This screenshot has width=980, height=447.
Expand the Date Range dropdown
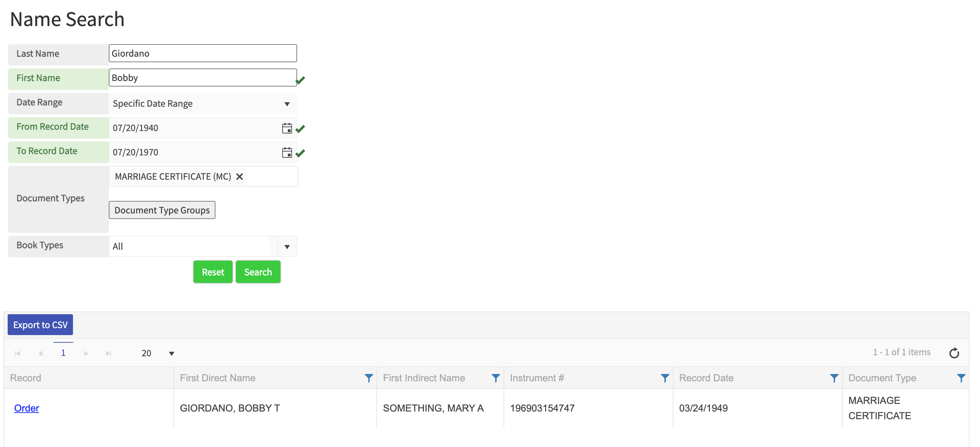287,104
